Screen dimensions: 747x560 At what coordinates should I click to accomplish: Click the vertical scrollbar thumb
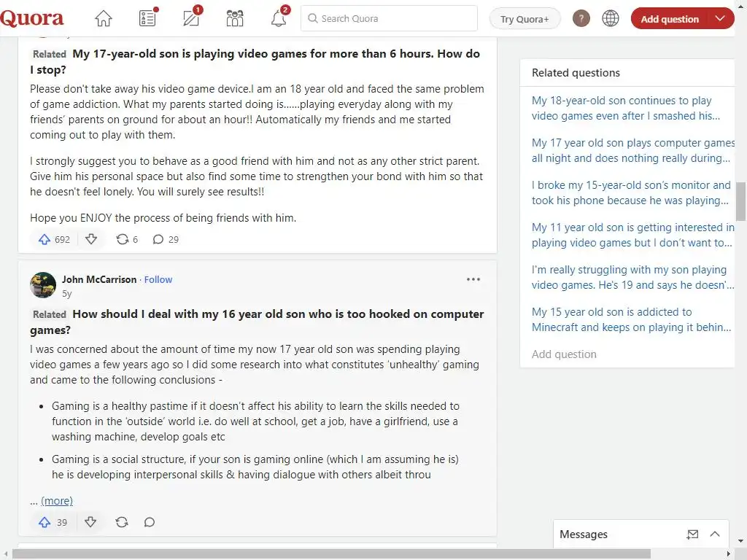(x=740, y=201)
